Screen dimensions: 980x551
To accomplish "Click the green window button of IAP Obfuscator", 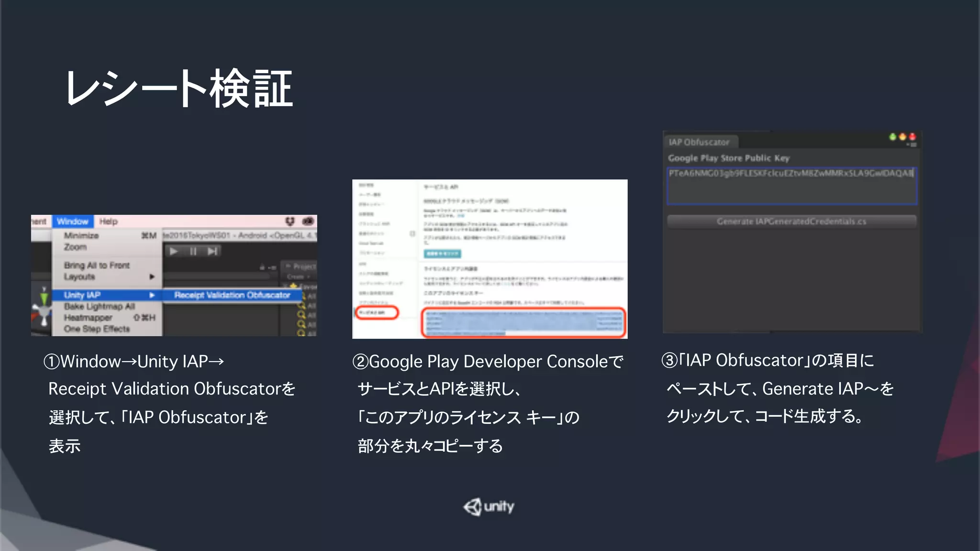I will click(892, 137).
